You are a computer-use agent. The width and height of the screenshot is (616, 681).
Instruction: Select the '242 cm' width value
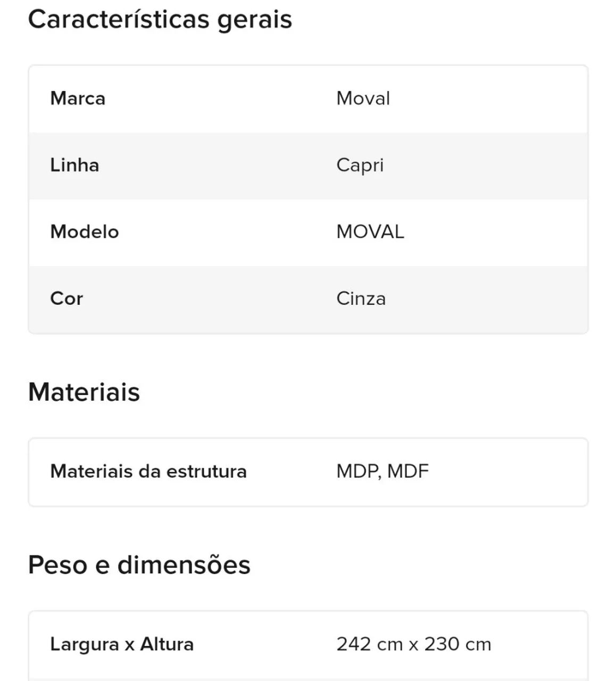click(369, 644)
